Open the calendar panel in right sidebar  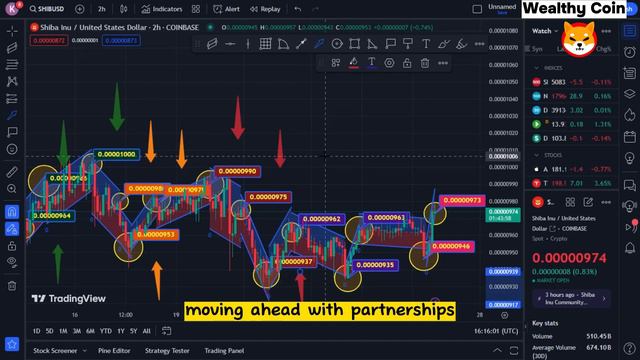(x=630, y=137)
